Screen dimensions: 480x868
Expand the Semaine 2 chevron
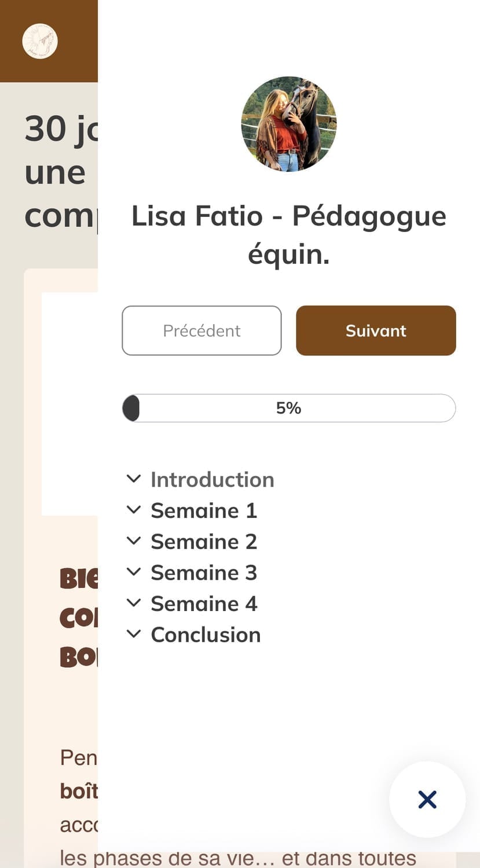click(x=134, y=541)
